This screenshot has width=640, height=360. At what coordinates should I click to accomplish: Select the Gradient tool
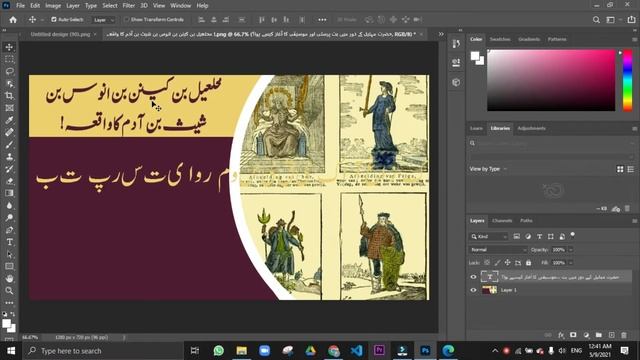pyautogui.click(x=9, y=193)
